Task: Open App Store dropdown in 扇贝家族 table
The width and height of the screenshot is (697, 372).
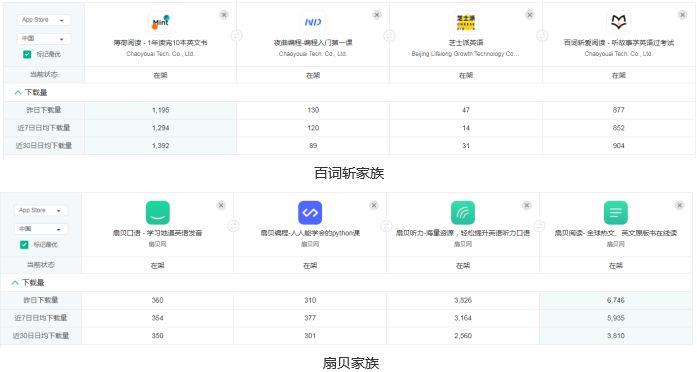Action: pyautogui.click(x=40, y=210)
